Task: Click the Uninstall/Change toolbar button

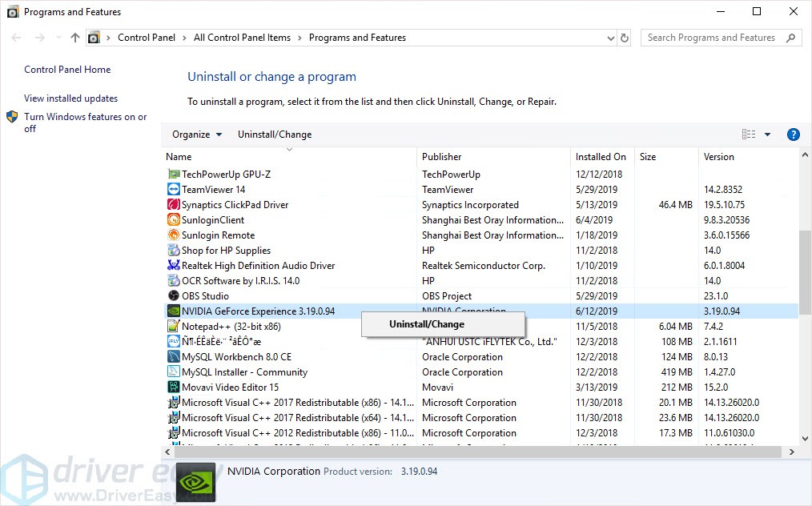Action: 277,134
